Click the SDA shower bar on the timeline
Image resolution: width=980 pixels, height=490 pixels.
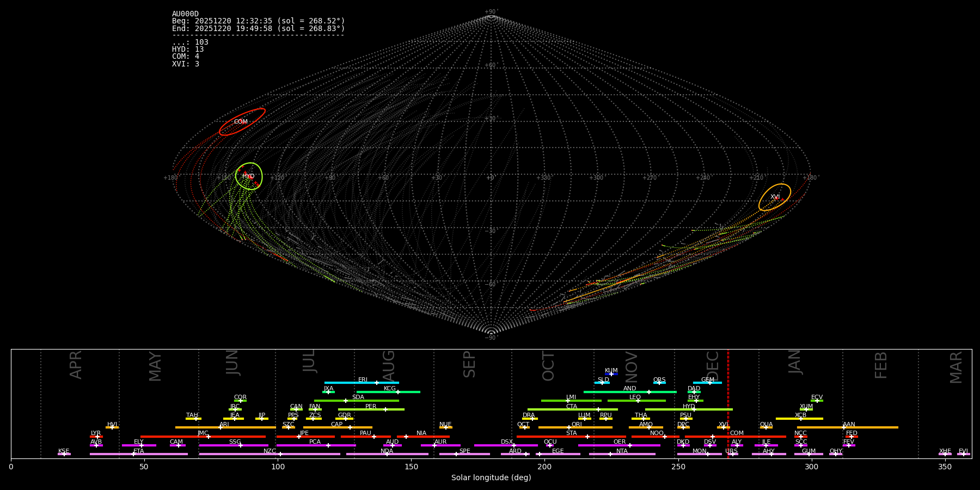(357, 401)
